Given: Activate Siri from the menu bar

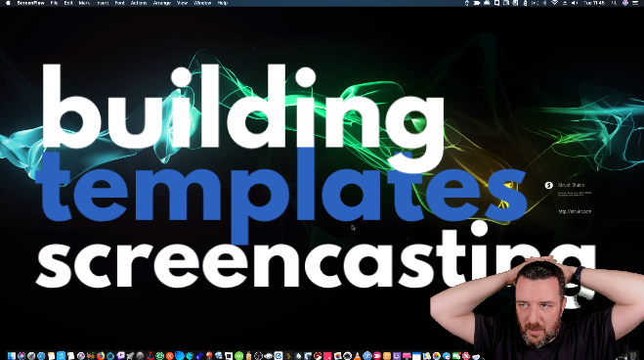Looking at the screenshot, I should tap(625, 3).
